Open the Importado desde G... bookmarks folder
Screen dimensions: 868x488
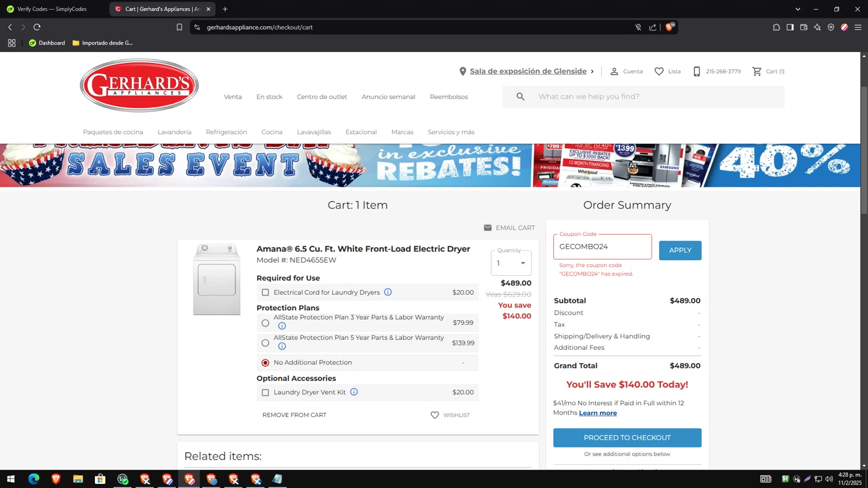[x=102, y=43]
